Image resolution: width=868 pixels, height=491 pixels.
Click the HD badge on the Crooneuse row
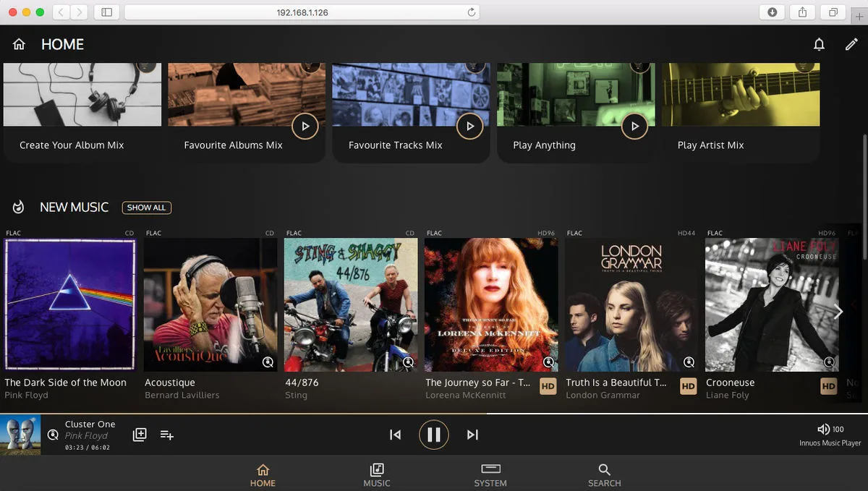coord(829,387)
